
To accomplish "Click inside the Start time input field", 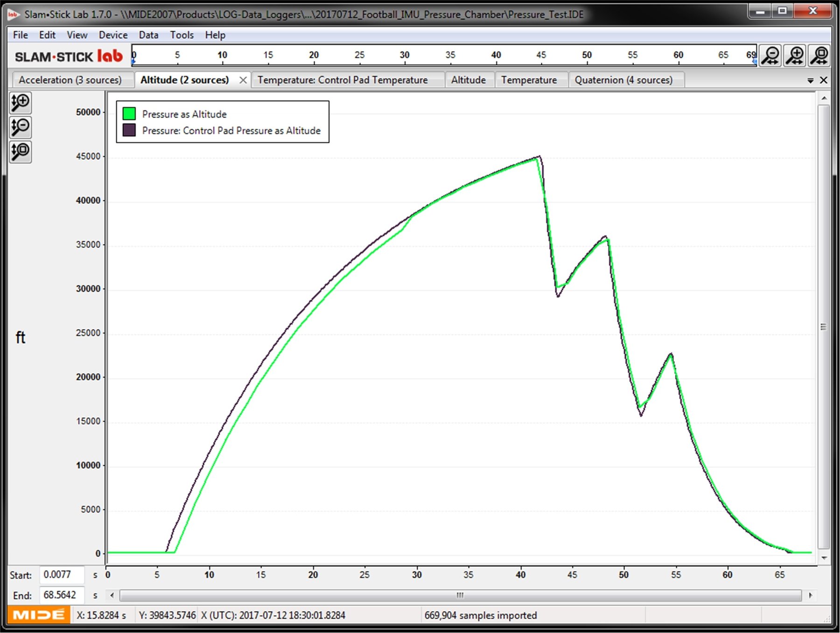I will tap(63, 575).
